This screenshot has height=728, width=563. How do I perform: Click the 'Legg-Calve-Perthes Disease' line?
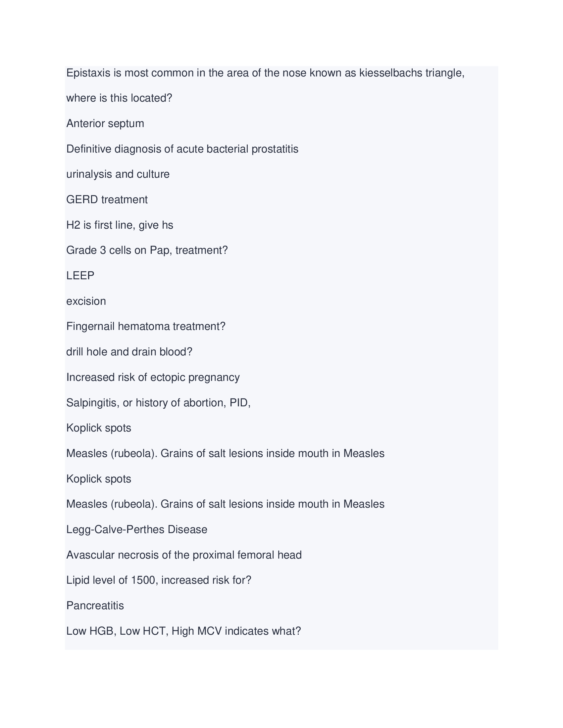tap(137, 530)
